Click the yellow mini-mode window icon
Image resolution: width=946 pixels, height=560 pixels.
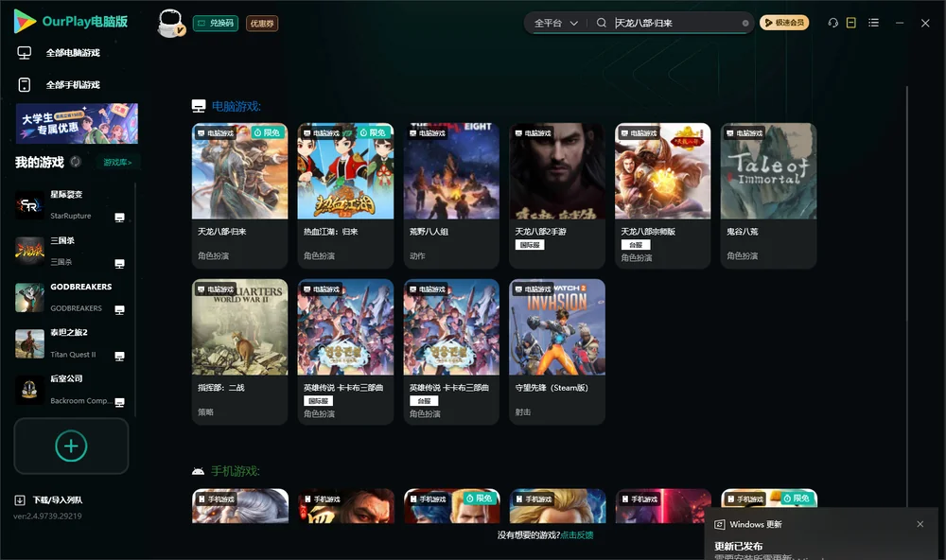[851, 23]
